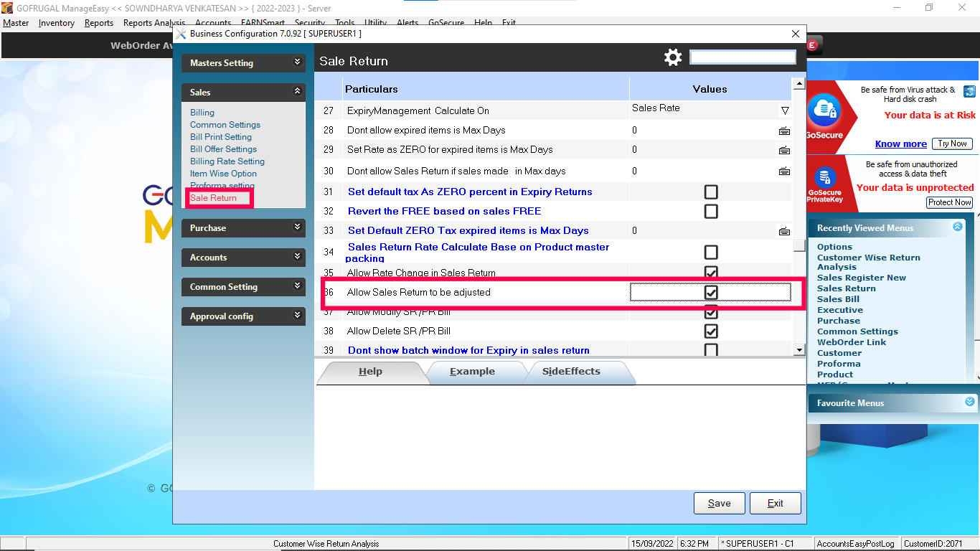Viewport: 980px width, 551px height.
Task: Follow the Know more link
Action: 901,143
